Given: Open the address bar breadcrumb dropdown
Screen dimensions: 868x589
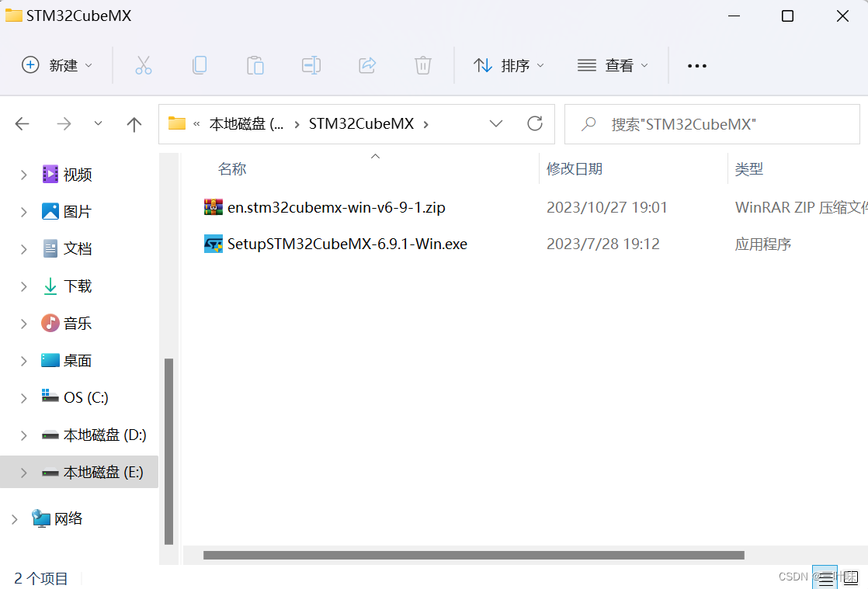Looking at the screenshot, I should point(496,123).
